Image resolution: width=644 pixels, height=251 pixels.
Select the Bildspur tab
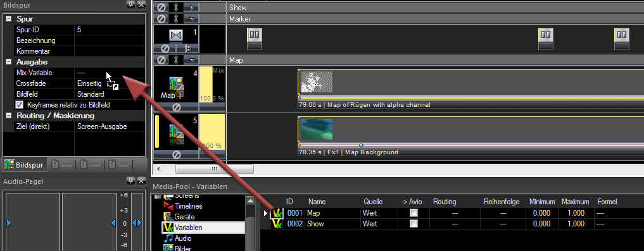tap(24, 165)
